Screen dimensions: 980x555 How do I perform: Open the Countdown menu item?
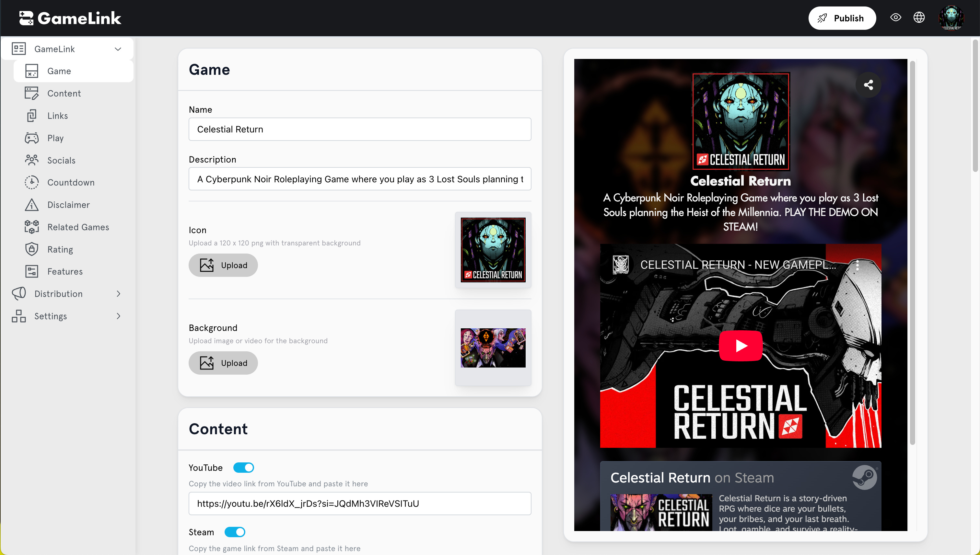[x=71, y=183]
